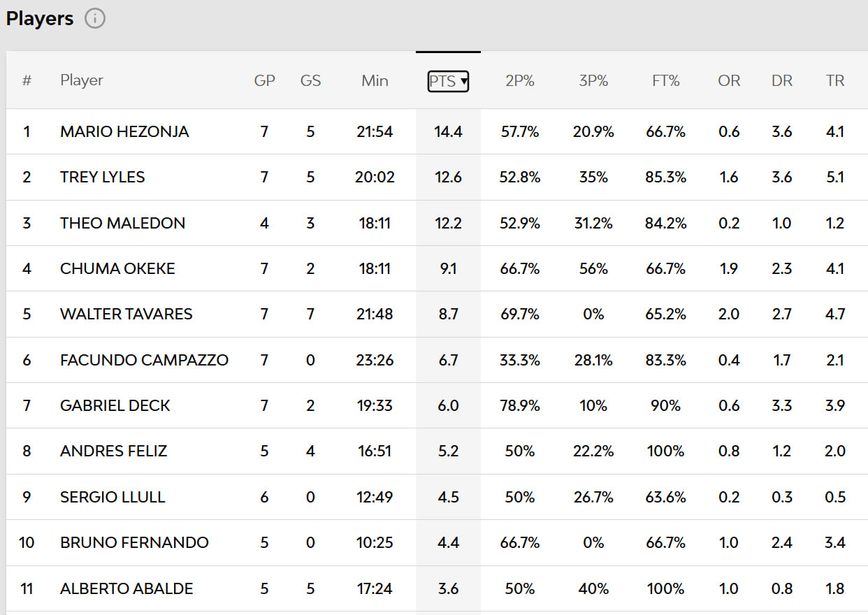Click Facundo Campazzo's name
The image size is (868, 615).
coord(144,361)
